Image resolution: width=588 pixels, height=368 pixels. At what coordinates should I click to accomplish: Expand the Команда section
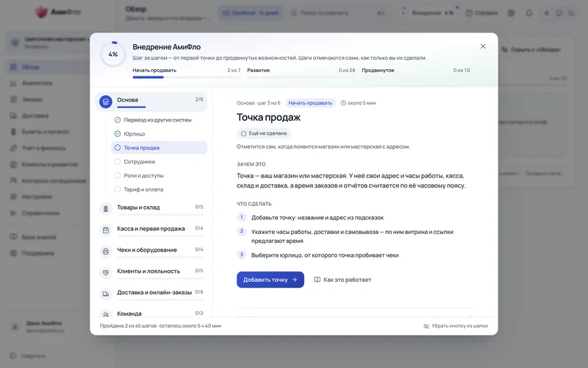[151, 314]
